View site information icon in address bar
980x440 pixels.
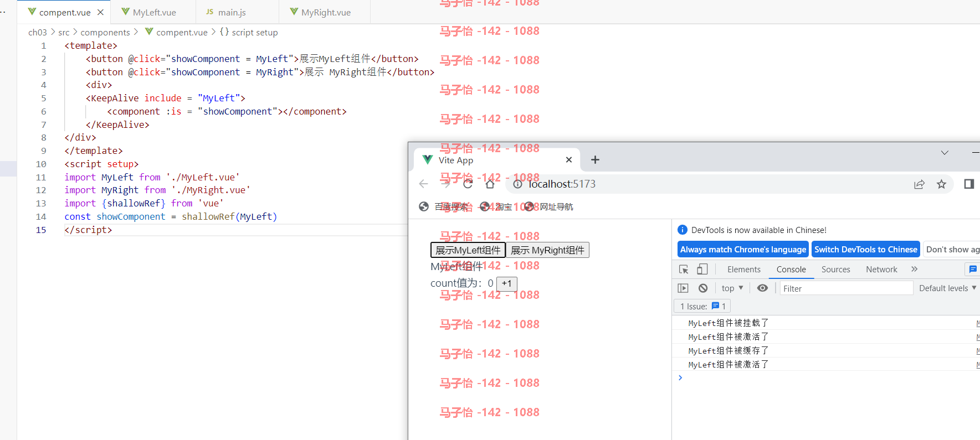pyautogui.click(x=518, y=184)
